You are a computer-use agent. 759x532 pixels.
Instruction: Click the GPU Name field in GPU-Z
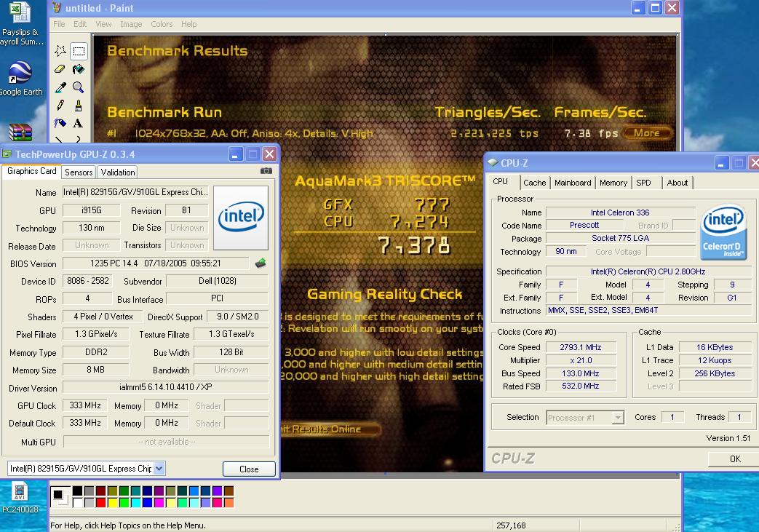(135, 192)
